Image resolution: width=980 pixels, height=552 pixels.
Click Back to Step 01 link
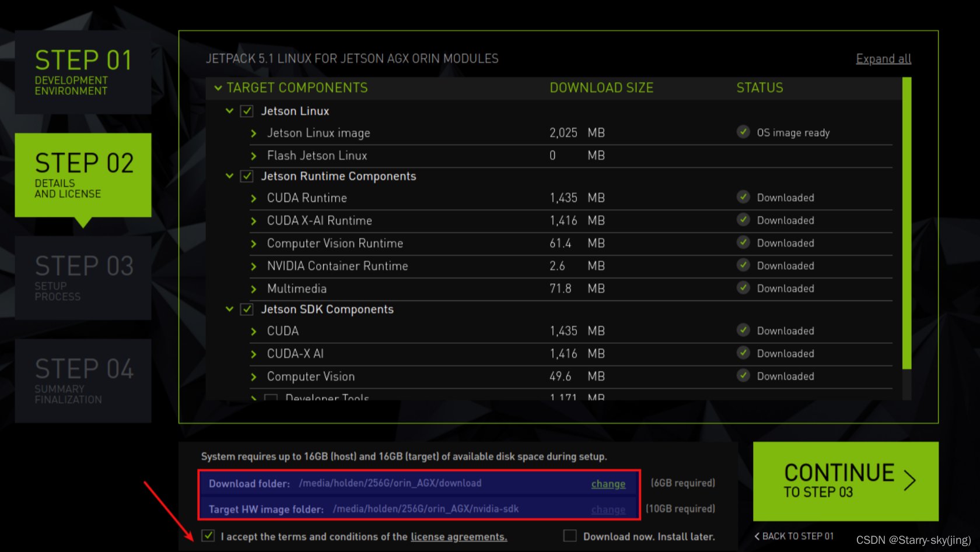click(x=794, y=536)
